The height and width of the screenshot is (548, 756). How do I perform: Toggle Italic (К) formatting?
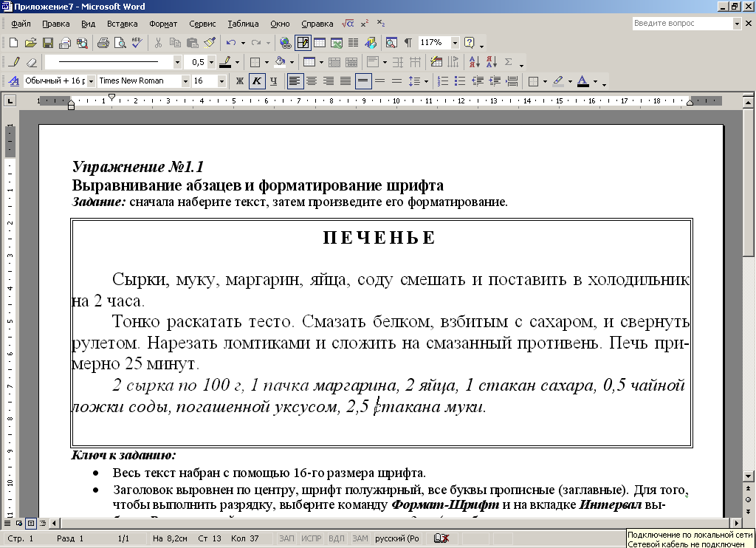pos(256,81)
